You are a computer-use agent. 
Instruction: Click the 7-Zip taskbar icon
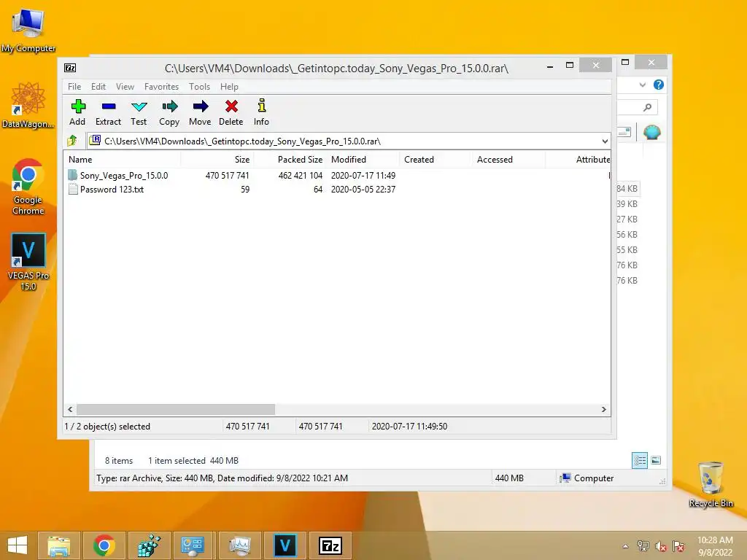(x=330, y=545)
